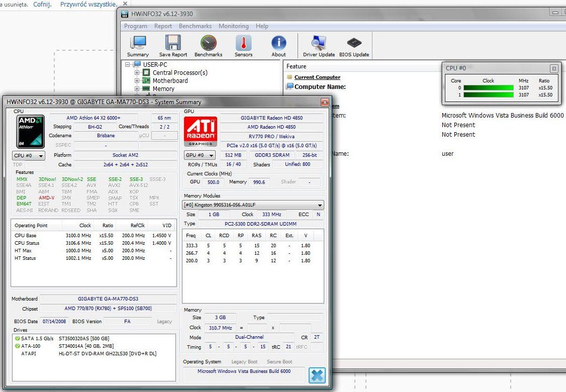This screenshot has height=392, width=566.
Task: Click the CPU Status operating point row
Action: [93, 243]
